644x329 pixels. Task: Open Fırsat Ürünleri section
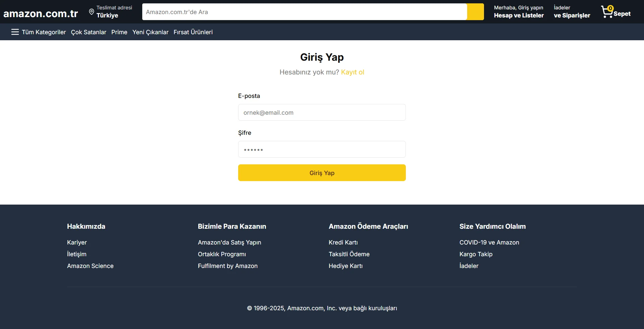pos(193,32)
